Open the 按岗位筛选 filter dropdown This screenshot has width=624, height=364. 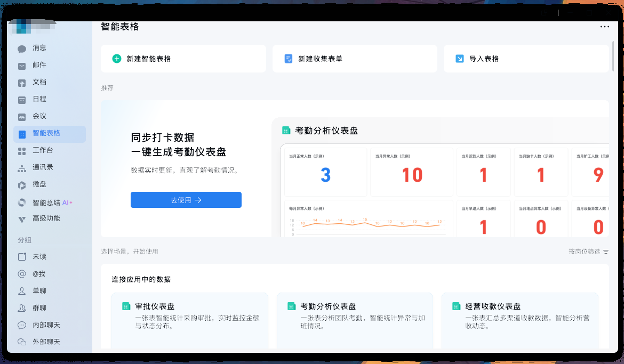(x=588, y=252)
